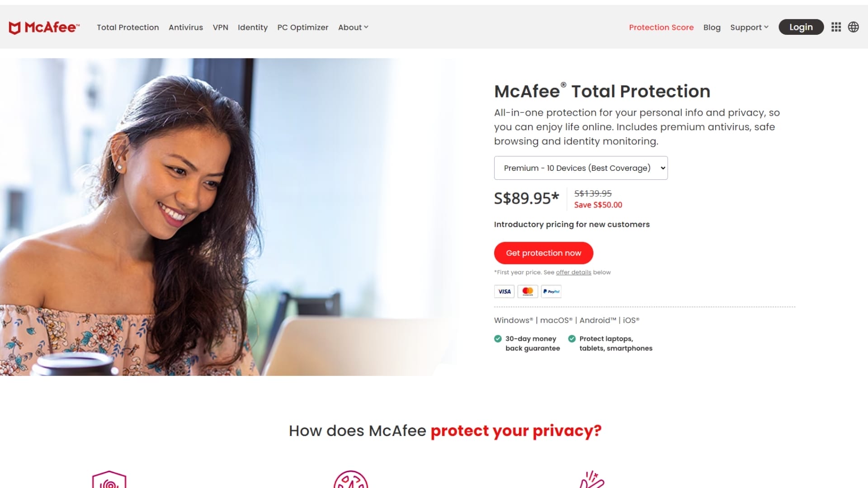
Task: Open the apps grid icon
Action: (x=836, y=27)
